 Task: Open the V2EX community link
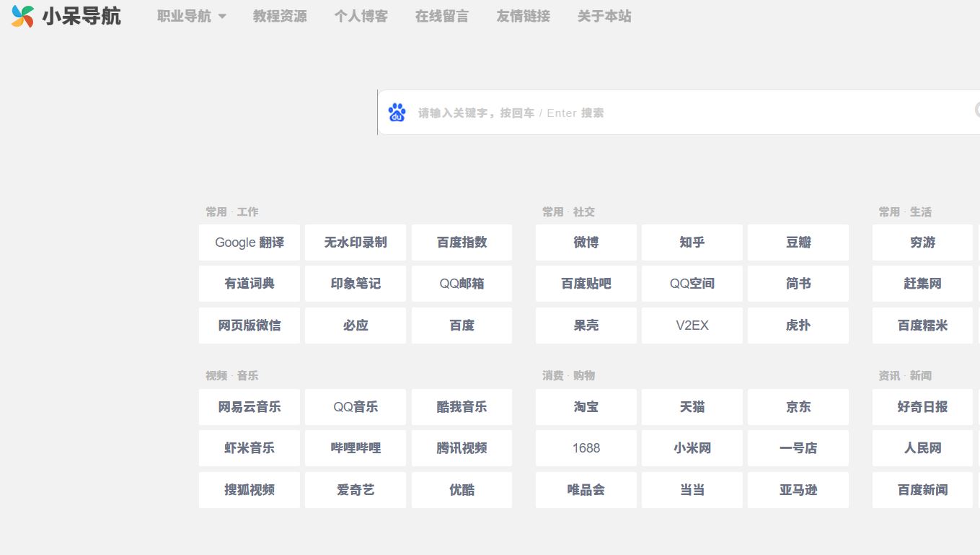692,325
